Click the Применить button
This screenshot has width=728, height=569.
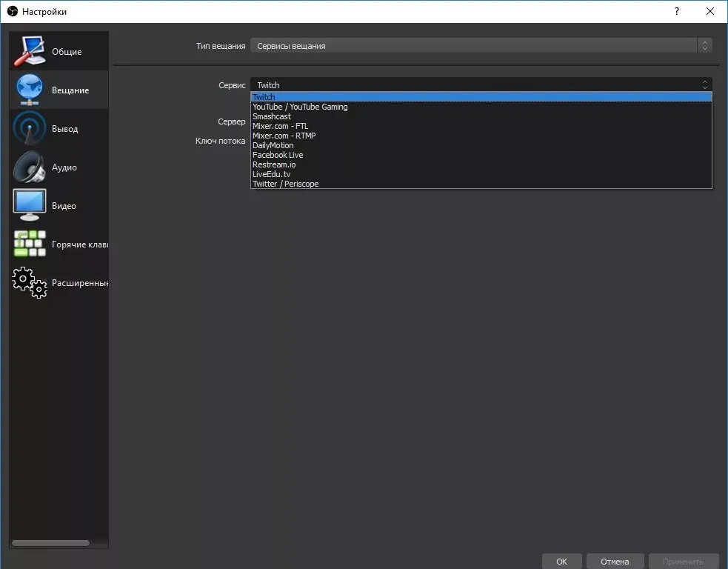[683, 561]
